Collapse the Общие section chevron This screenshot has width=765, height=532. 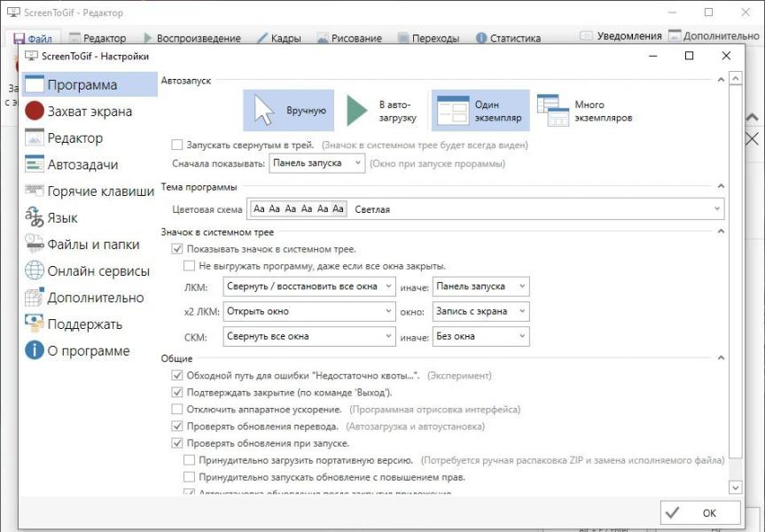coord(721,357)
